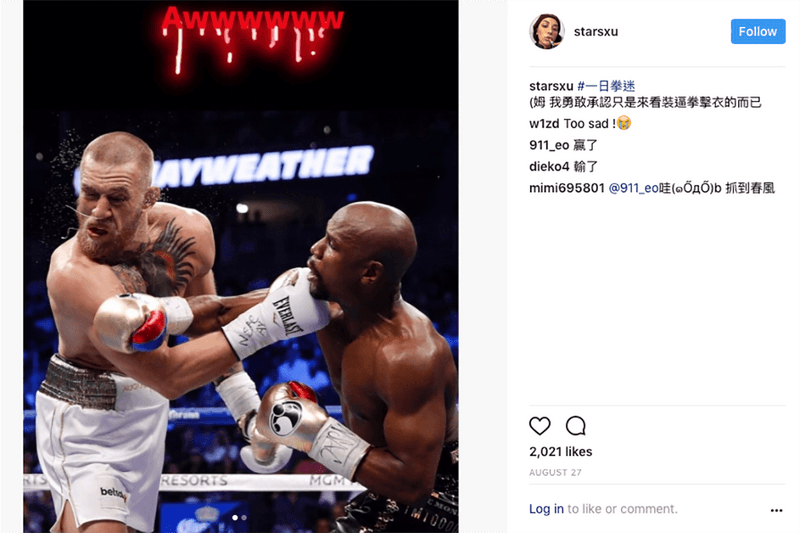Open the three-dots more options menu
The height and width of the screenshot is (533, 800).
(x=777, y=510)
